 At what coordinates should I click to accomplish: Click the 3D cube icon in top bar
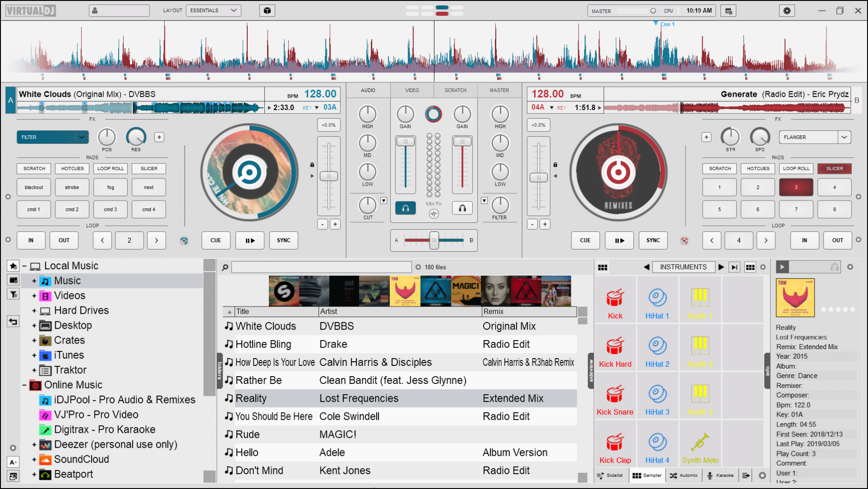267,11
